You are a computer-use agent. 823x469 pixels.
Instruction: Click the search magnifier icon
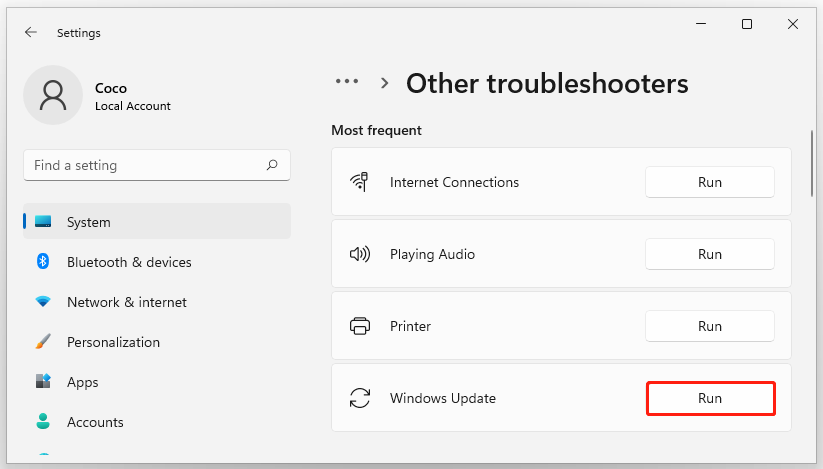(x=272, y=165)
